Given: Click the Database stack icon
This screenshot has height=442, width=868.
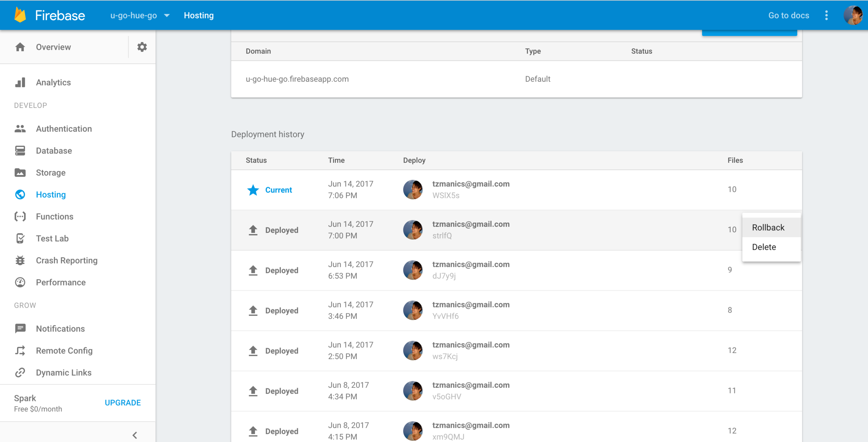Looking at the screenshot, I should (x=20, y=151).
